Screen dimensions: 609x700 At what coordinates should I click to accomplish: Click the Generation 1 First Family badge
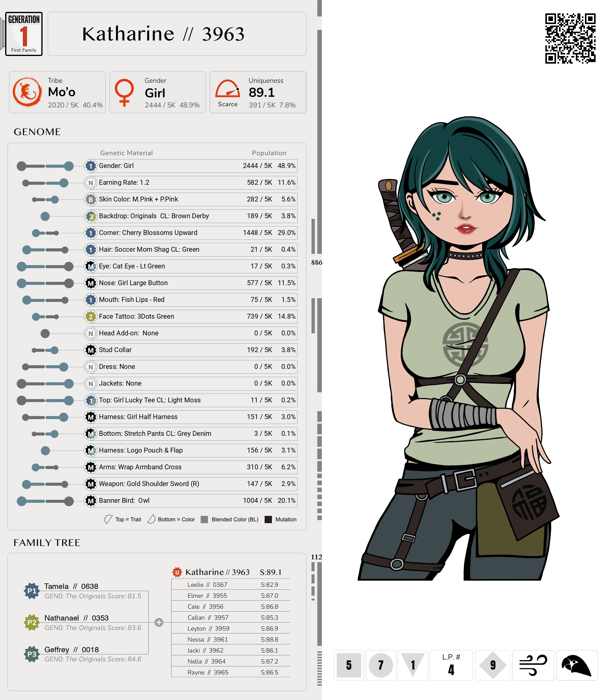pyautogui.click(x=24, y=34)
